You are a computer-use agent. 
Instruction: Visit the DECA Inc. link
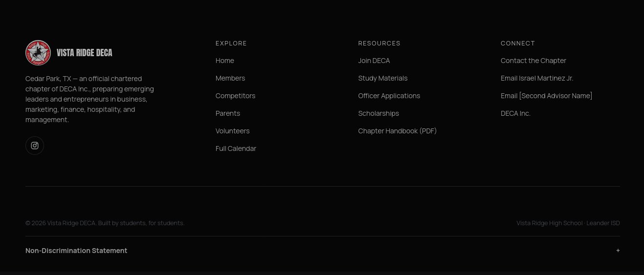pyautogui.click(x=515, y=113)
